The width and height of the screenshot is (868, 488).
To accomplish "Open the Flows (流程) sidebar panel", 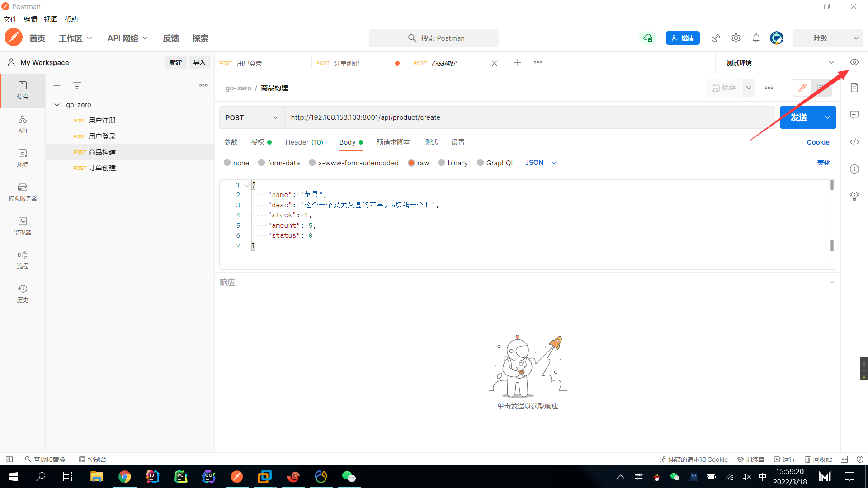I will pyautogui.click(x=23, y=259).
